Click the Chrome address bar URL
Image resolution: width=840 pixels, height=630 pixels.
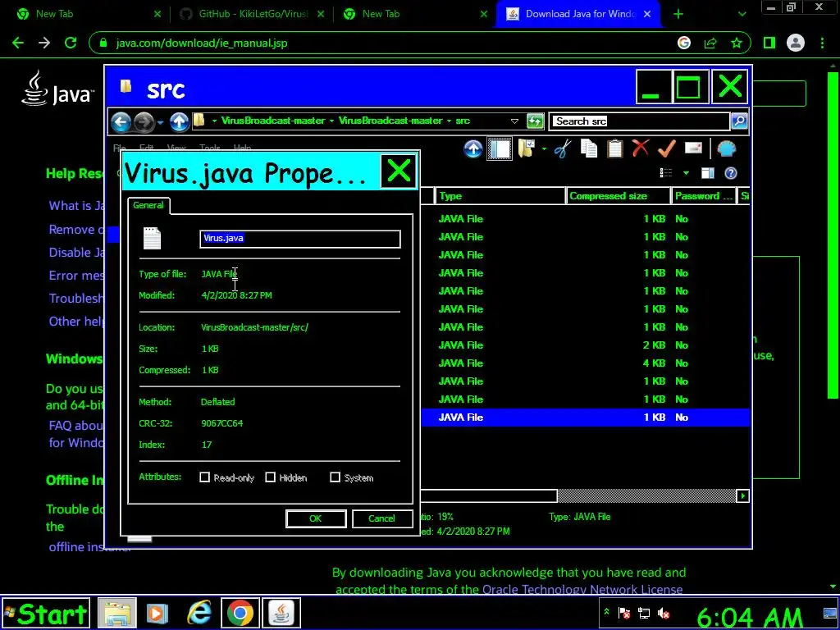pos(202,43)
